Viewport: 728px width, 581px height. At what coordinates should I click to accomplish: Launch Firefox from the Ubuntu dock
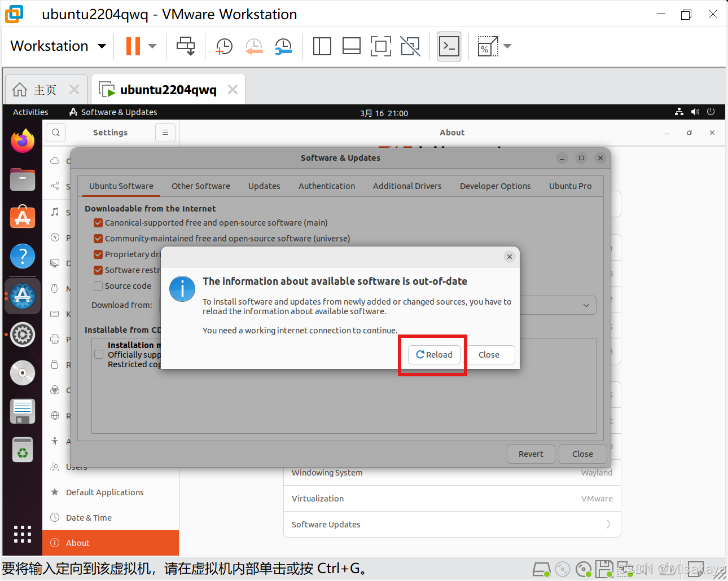click(23, 141)
